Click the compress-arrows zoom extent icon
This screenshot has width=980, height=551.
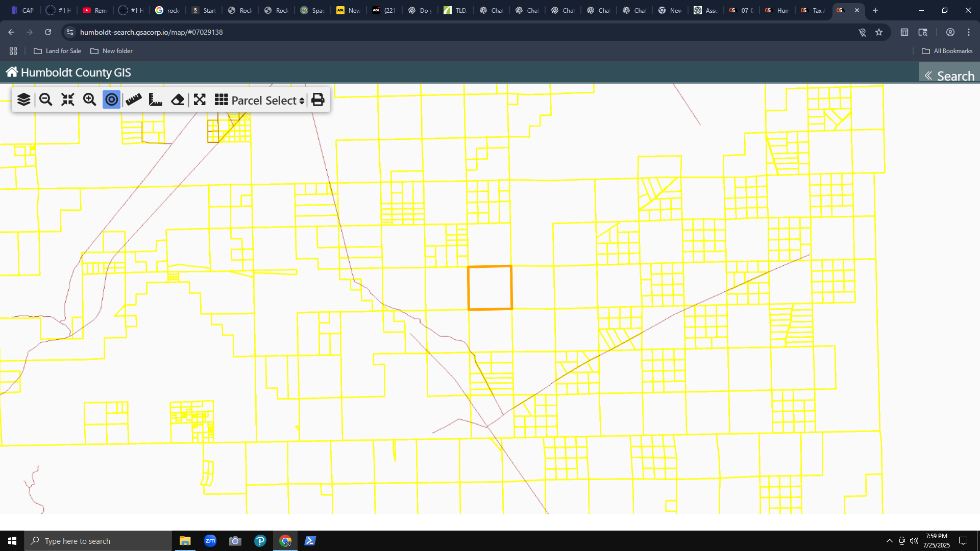[x=68, y=99]
